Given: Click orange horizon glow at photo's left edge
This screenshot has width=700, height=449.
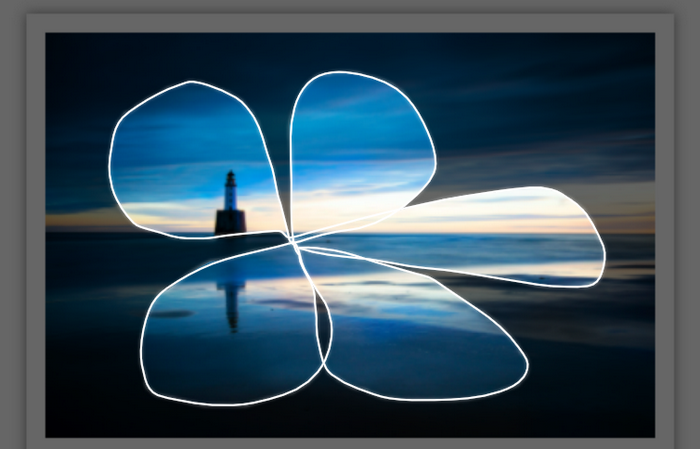Looking at the screenshot, I should [65, 219].
